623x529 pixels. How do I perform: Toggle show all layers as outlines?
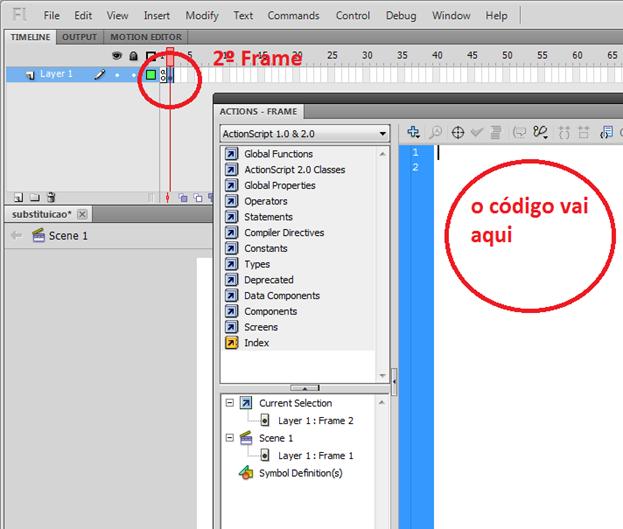click(x=151, y=56)
